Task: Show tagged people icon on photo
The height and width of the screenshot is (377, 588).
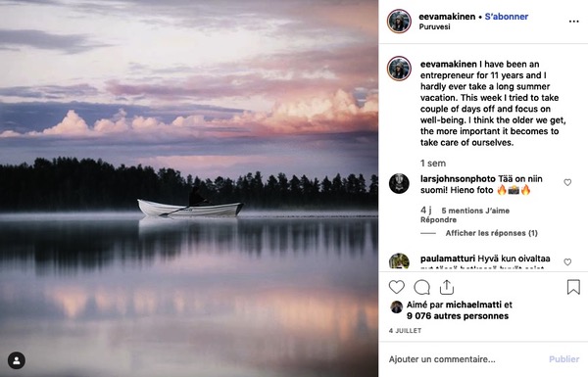Action: tap(17, 360)
